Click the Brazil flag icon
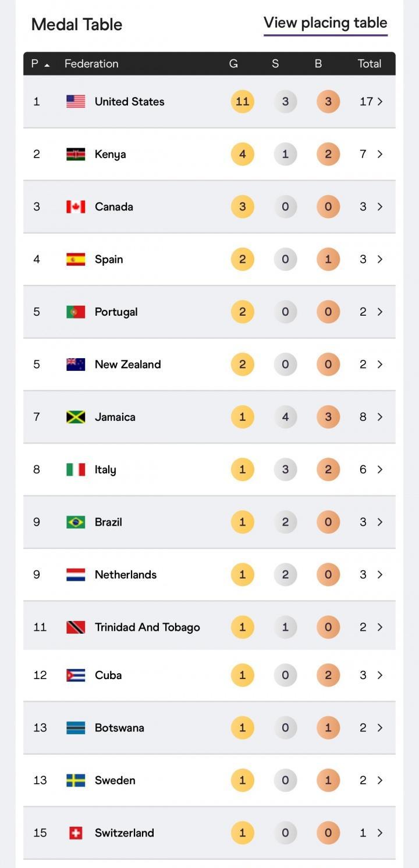The height and width of the screenshot is (868, 419). [x=76, y=522]
